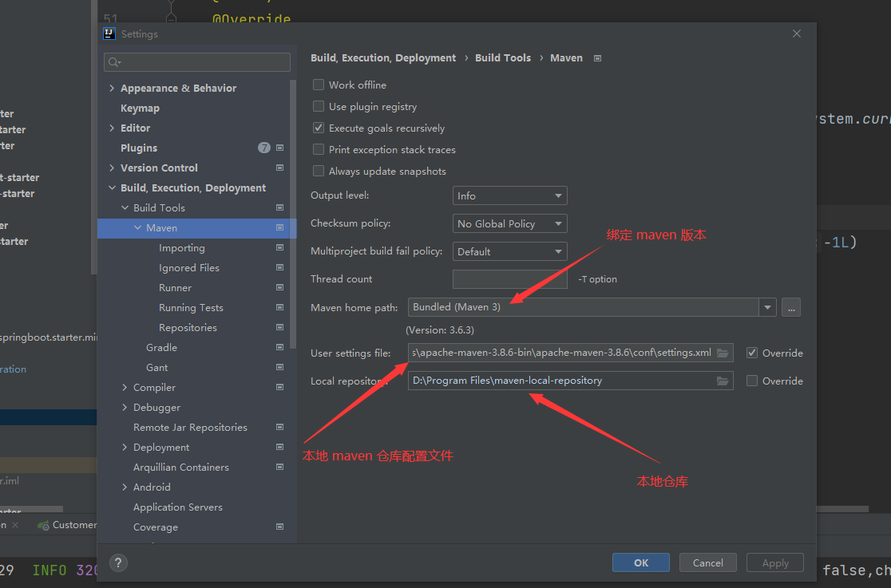Open Application Servers settings page
Viewport: 891px width, 588px height.
(178, 507)
